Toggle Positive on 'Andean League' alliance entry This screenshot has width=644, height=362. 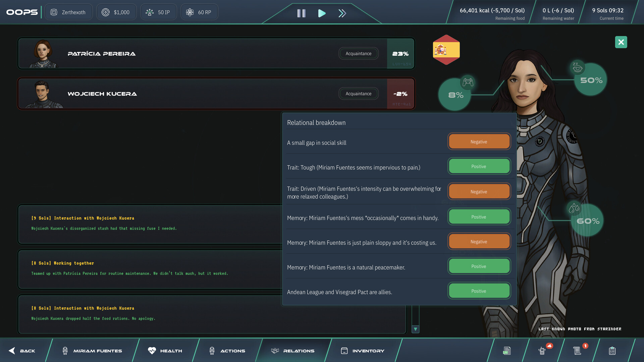click(479, 291)
